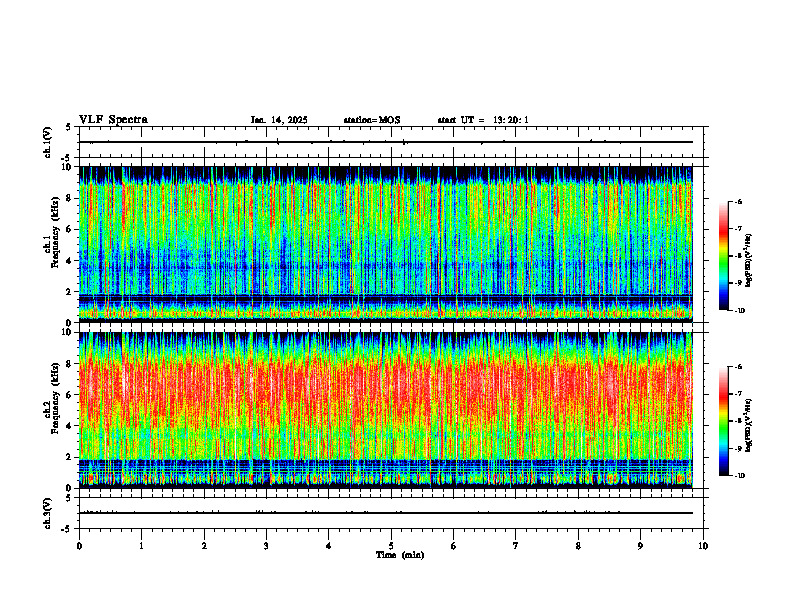Click the "5" tick on the time axis
Screen dimensions: 792x612
click(391, 546)
